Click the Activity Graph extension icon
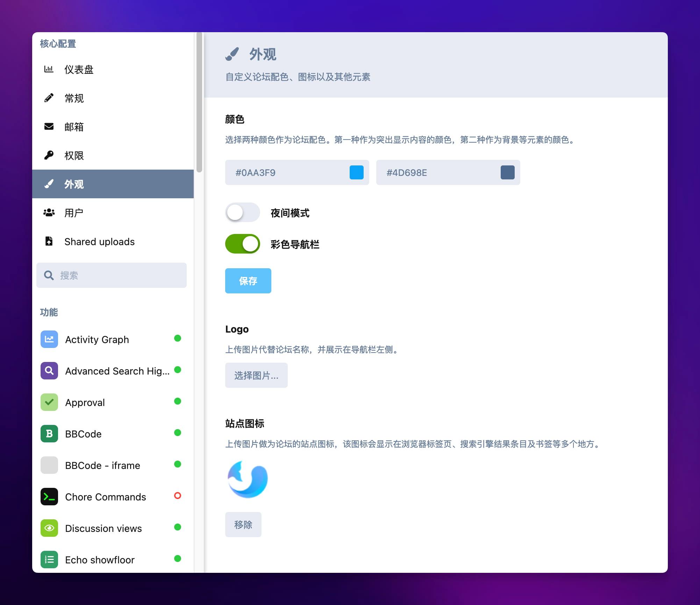This screenshot has width=700, height=605. tap(49, 339)
